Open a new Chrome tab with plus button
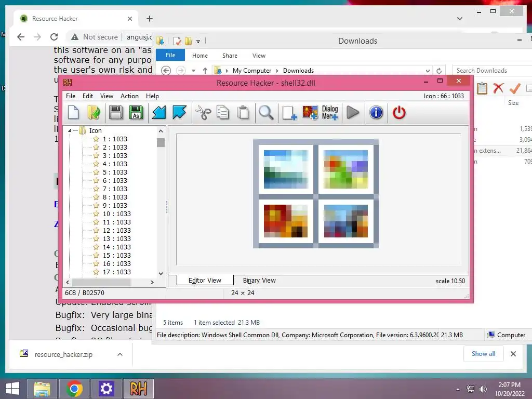The width and height of the screenshot is (532, 399). tap(150, 19)
